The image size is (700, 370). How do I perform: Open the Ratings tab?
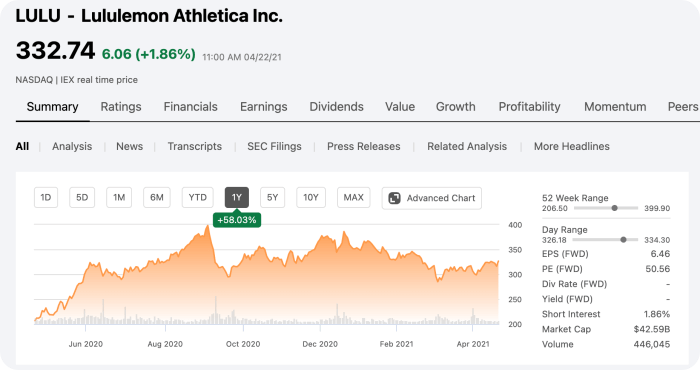tap(121, 107)
